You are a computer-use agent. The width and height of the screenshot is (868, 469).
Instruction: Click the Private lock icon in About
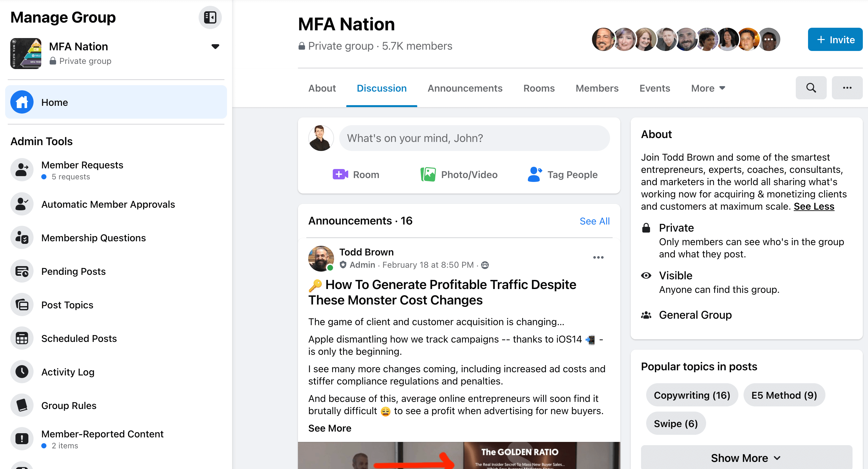pyautogui.click(x=646, y=228)
